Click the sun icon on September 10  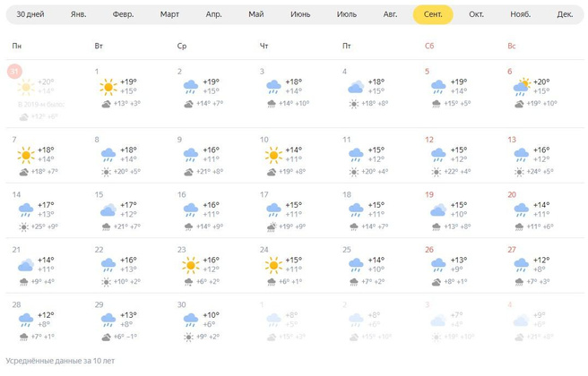[273, 154]
